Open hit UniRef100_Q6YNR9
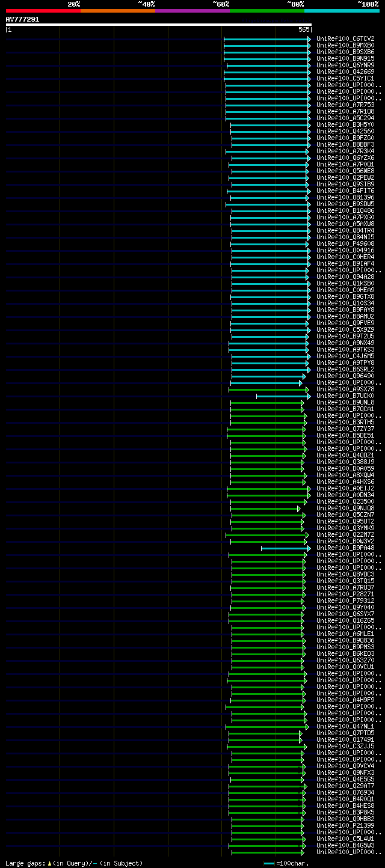 (x=345, y=65)
